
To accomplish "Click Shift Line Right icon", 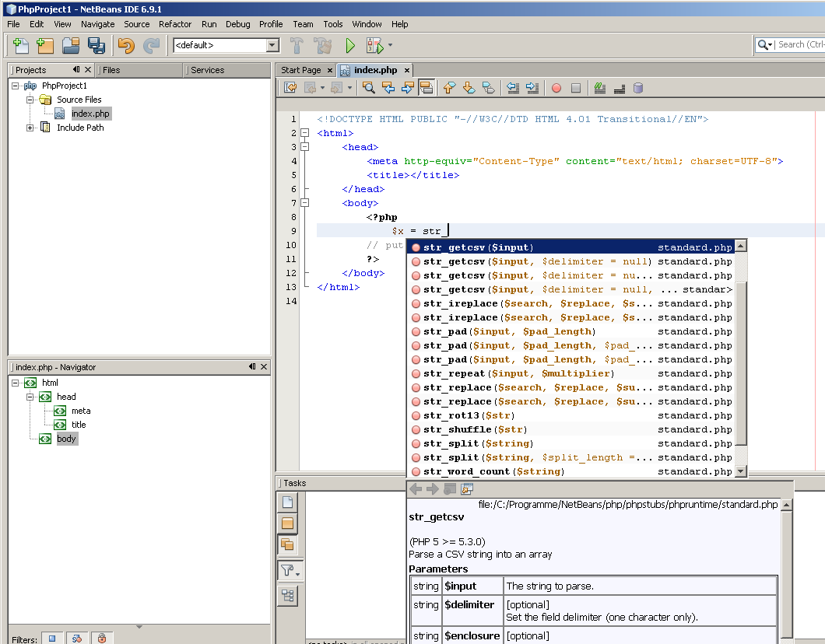I will (x=532, y=88).
